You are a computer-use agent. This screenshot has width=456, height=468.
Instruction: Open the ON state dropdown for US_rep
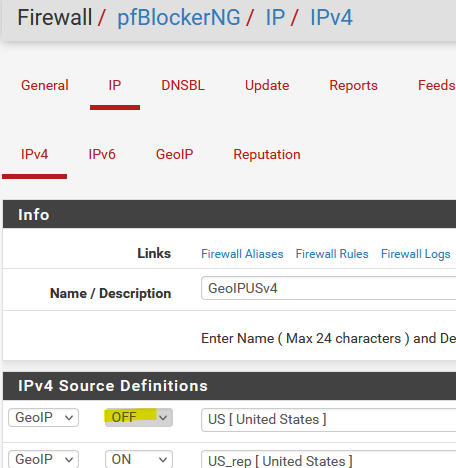coord(139,459)
